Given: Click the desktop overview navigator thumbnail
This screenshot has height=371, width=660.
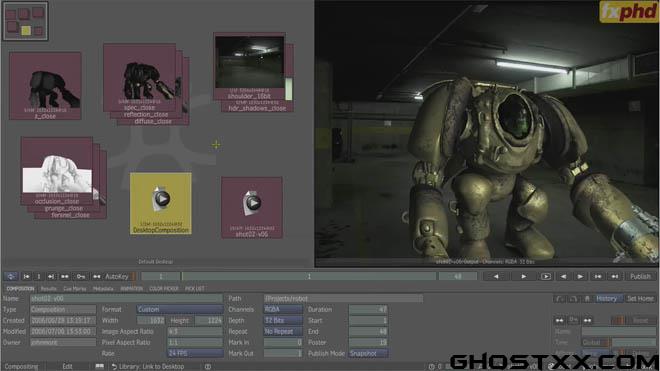Looking at the screenshot, I should [25, 21].
